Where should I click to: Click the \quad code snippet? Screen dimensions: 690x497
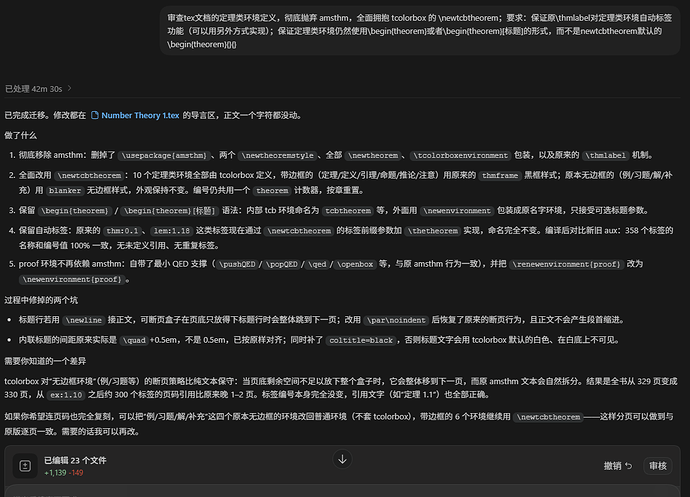(134, 340)
